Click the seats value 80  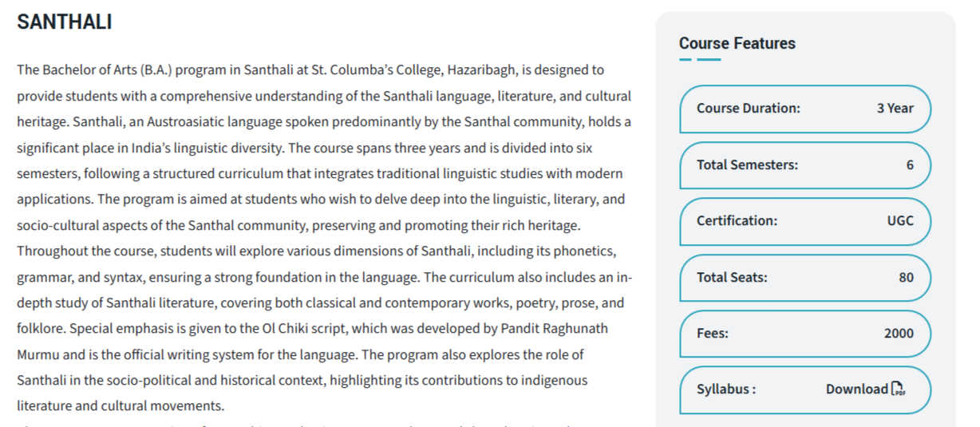tap(906, 278)
